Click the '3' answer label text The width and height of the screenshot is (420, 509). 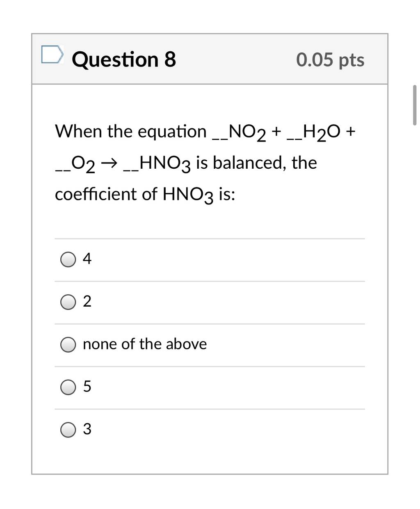(87, 429)
